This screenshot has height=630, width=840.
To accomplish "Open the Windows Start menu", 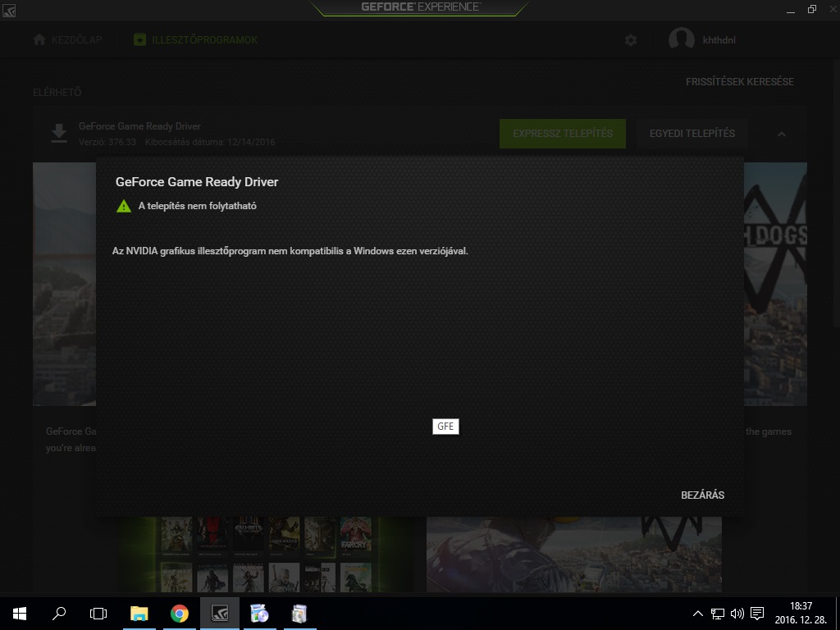I will click(20, 614).
